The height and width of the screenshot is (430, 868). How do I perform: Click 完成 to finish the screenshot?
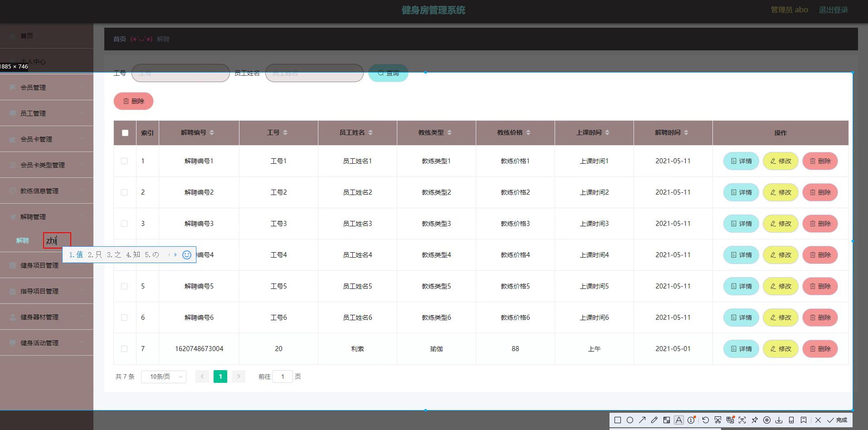pos(837,420)
